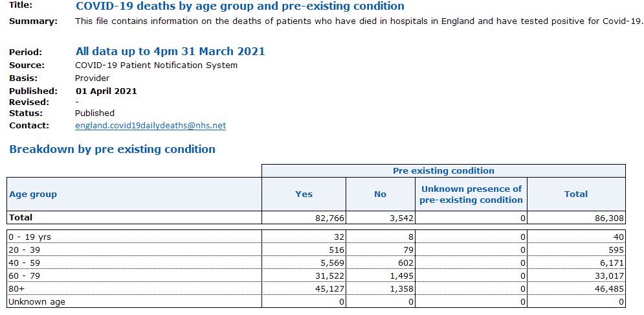Click the 'Pre existing condition' merged header
644x315 pixels.
pos(443,171)
